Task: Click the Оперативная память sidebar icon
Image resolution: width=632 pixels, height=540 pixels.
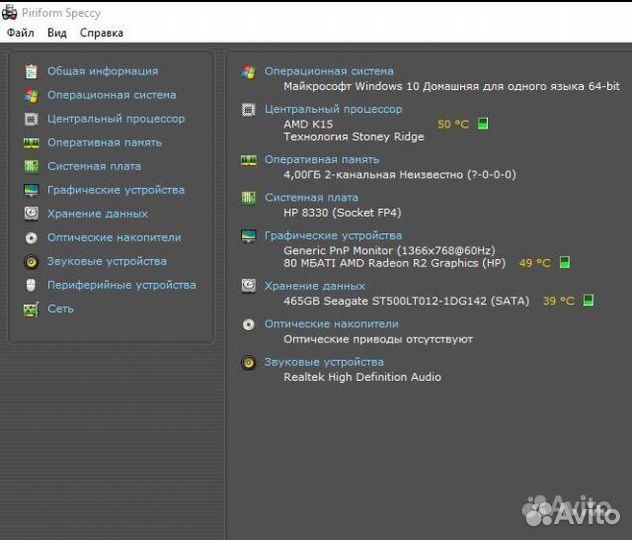Action: [x=31, y=143]
